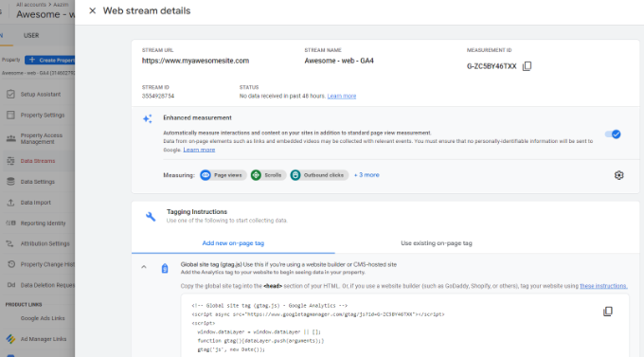Select the Outbound clicks chip
The image size is (644, 357).
point(319,175)
